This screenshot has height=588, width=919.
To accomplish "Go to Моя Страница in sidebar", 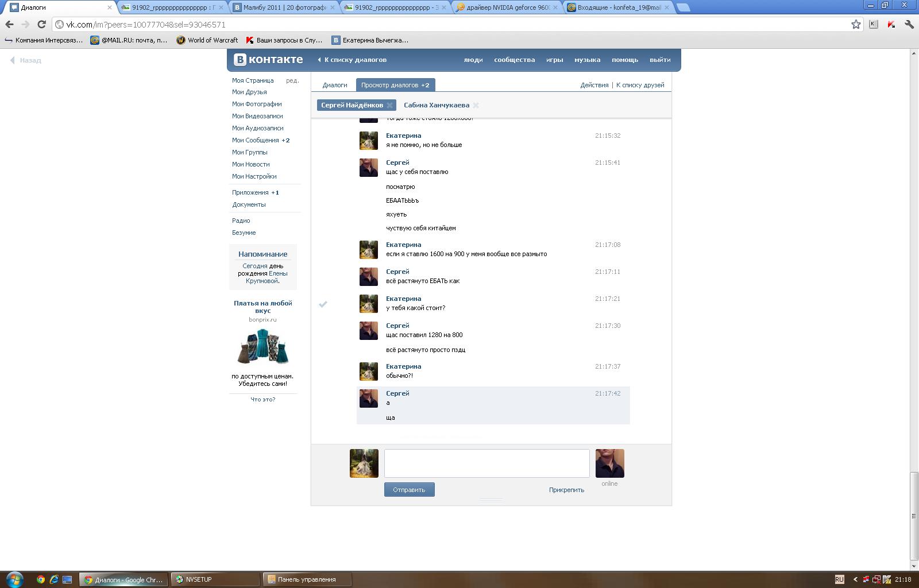I will (253, 80).
